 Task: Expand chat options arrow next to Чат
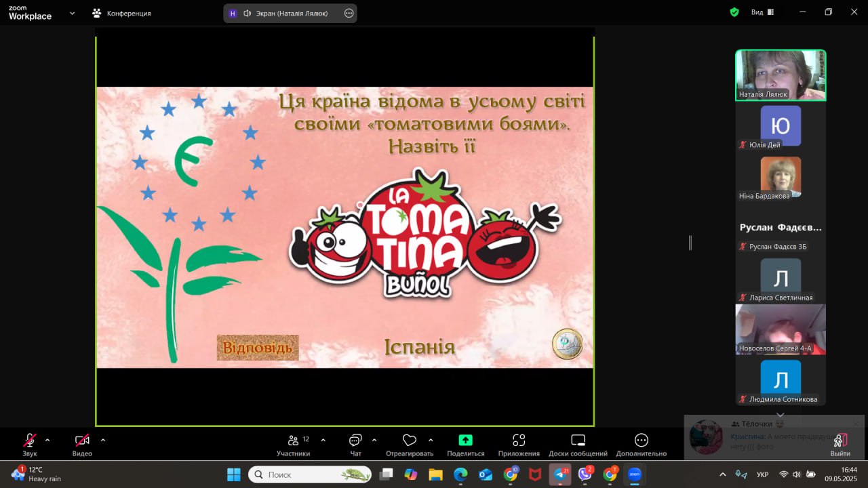coord(374,440)
